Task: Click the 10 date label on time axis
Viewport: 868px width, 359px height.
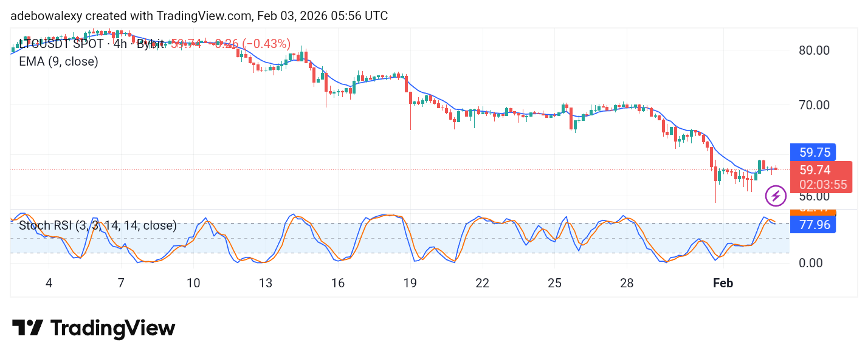Action: [x=193, y=283]
